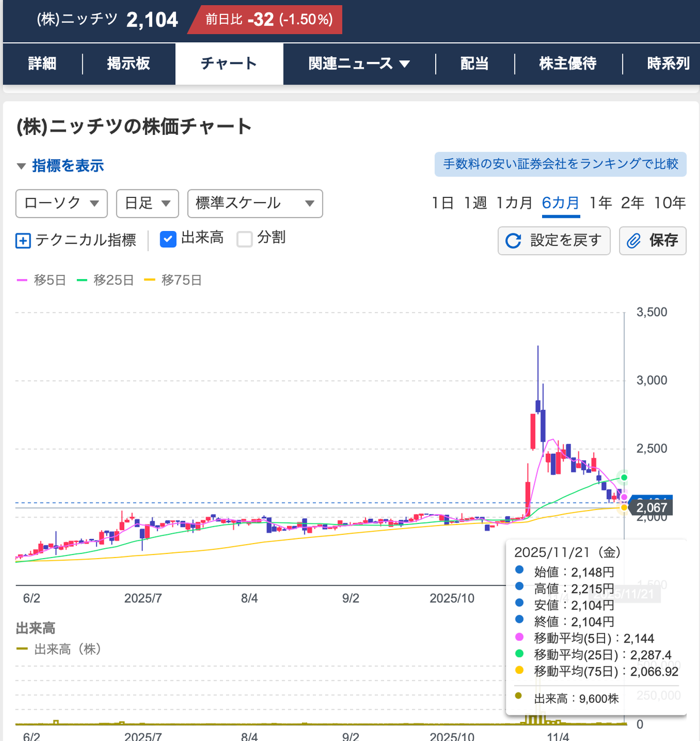This screenshot has width=700, height=741.
Task: Click the refresh icon in 設定を戻す button
Action: pos(514,241)
